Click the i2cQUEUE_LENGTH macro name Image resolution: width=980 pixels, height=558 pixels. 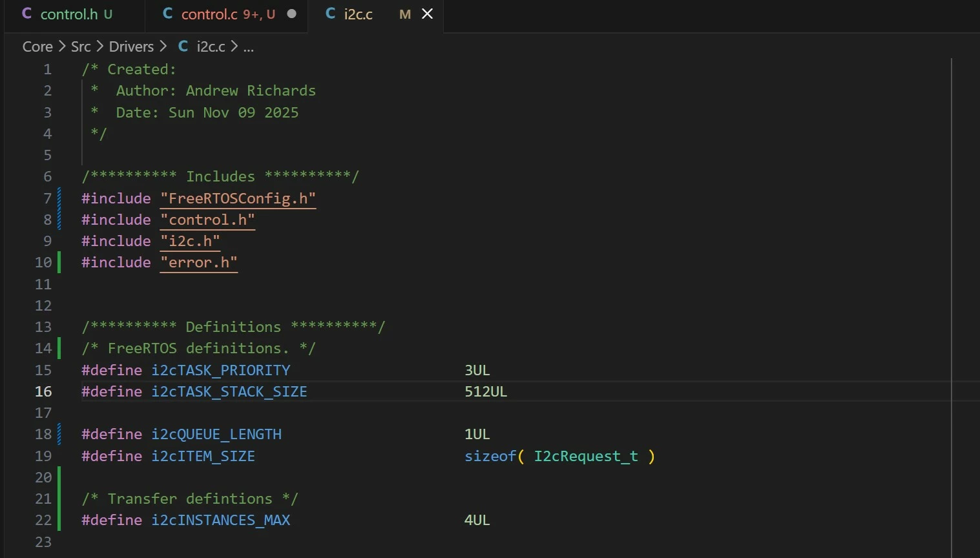[216, 434]
